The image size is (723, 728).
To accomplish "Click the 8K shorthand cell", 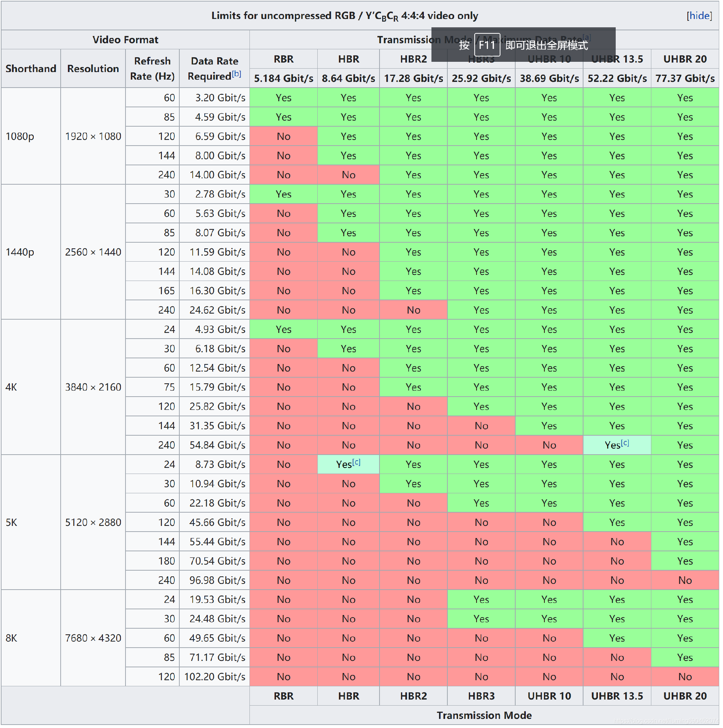I will point(31,638).
